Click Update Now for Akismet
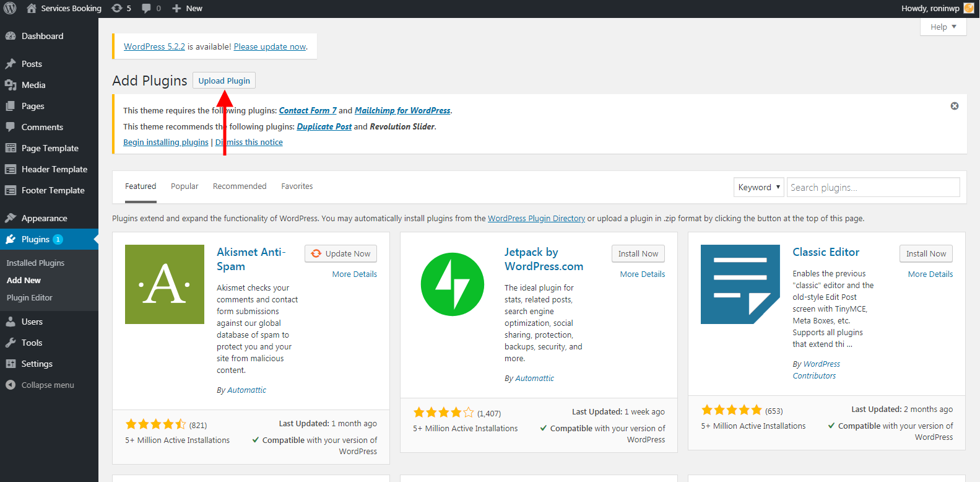This screenshot has width=980, height=482. [x=340, y=253]
